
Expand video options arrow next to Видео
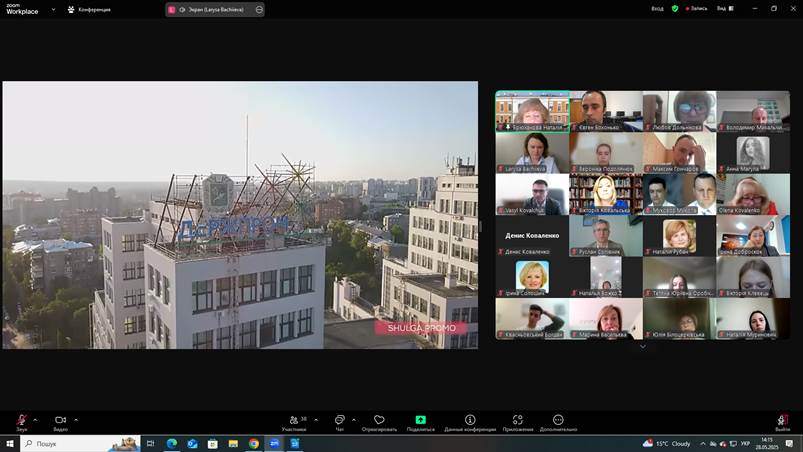click(x=76, y=419)
